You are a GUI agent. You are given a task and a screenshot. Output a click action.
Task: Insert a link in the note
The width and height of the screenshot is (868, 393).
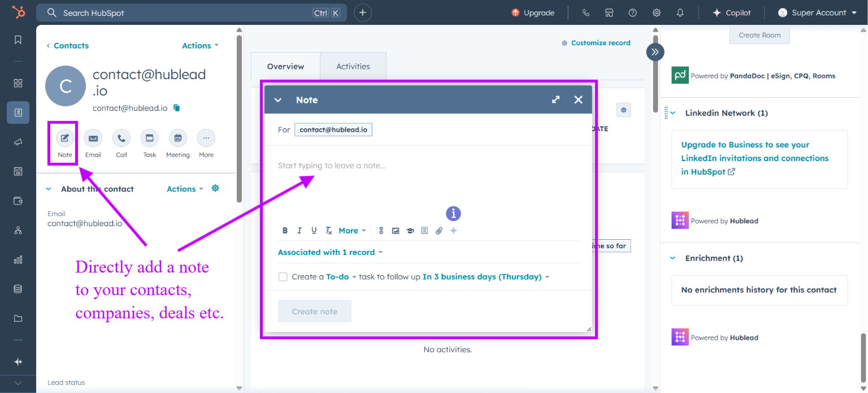pos(381,231)
